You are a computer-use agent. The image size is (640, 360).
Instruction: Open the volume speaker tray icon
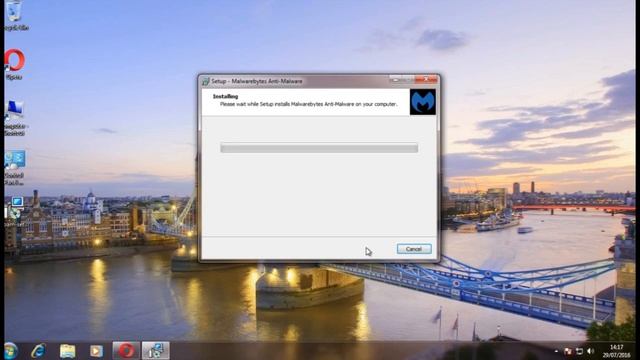click(x=590, y=351)
